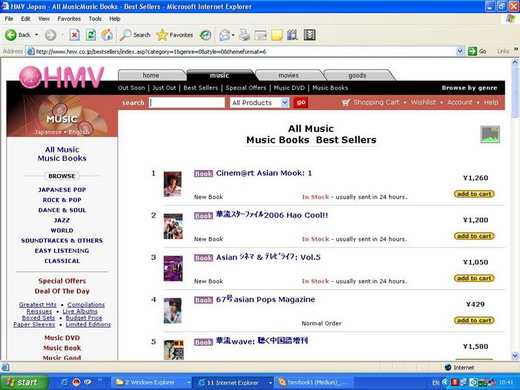
Task: Add Cinem@rt Asian Mook: 1 to cart
Action: (474, 194)
